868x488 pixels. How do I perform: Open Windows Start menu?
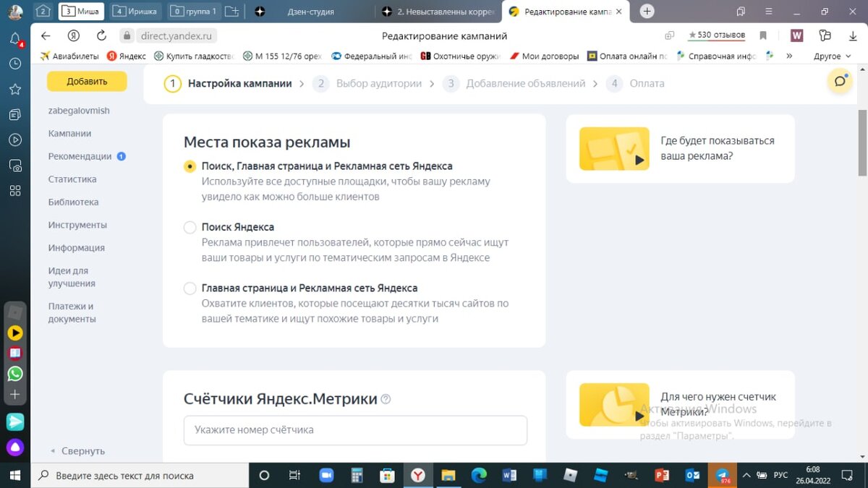click(15, 475)
